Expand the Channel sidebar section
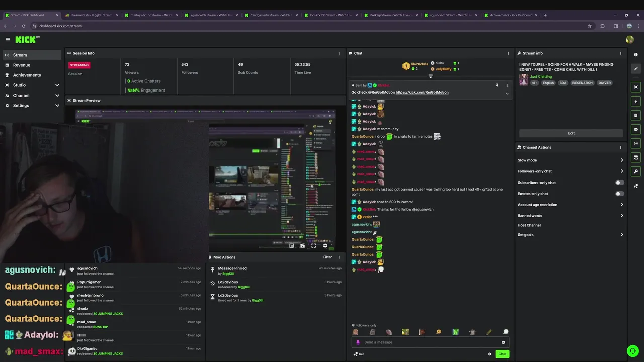This screenshot has height=362, width=644. coord(32,95)
